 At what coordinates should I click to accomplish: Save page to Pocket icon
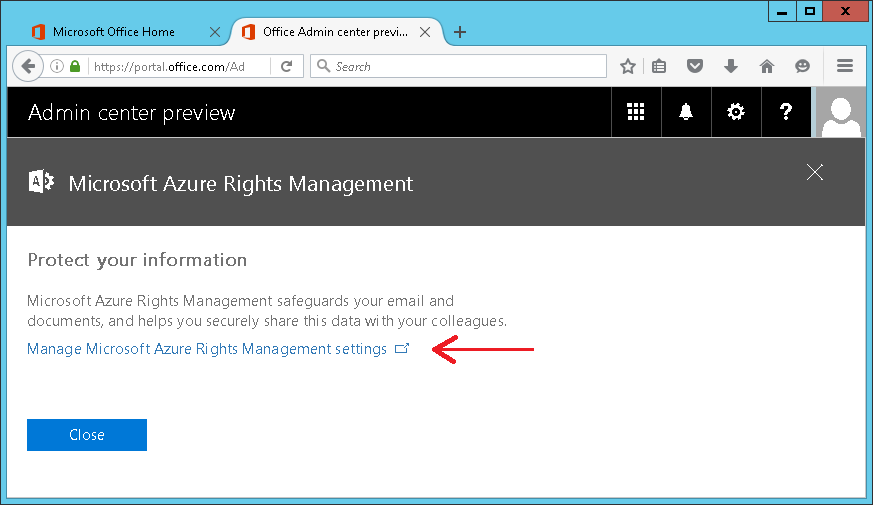point(694,66)
